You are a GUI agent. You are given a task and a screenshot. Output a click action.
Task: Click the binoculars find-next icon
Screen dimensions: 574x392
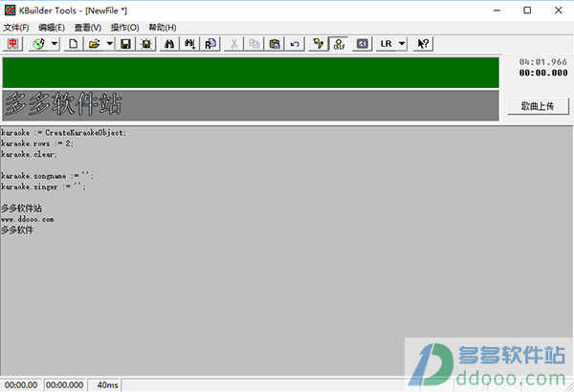[x=189, y=44]
